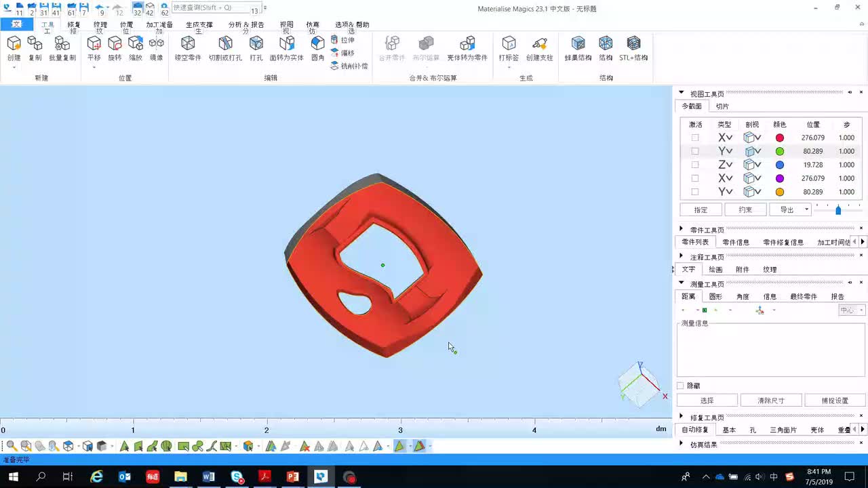Screen dimensions: 868x488
Task: Click the 指定 (Indicate) button
Action: pyautogui.click(x=701, y=209)
